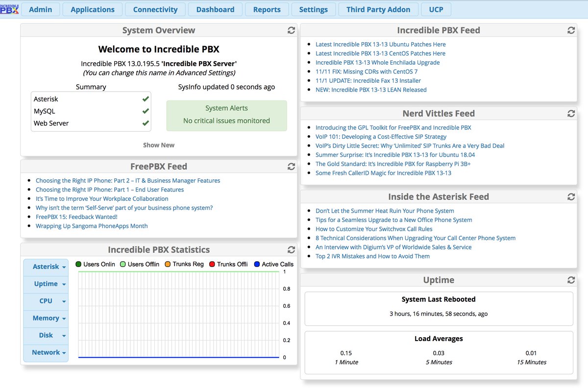Click the Asterisk status checkmark
The height and width of the screenshot is (392, 588).
pyautogui.click(x=146, y=99)
